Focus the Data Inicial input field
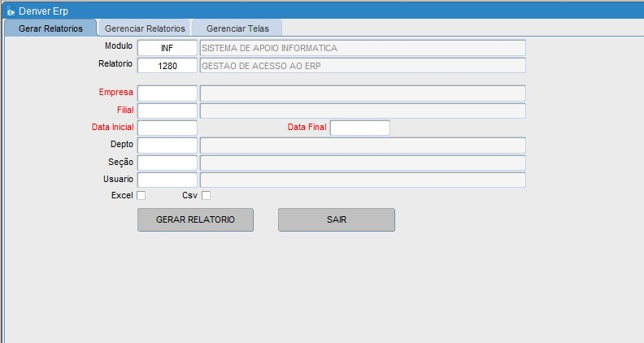 [168, 128]
